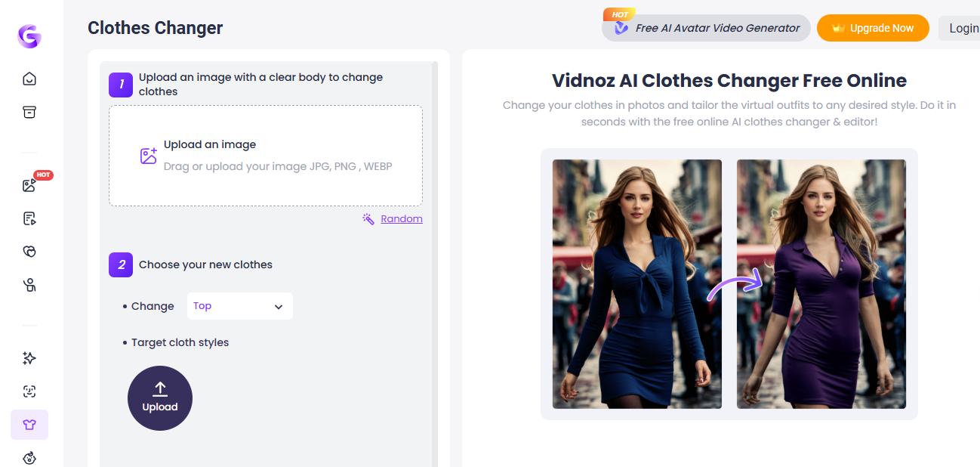Click the left panel vertical scrollbar
The height and width of the screenshot is (467, 980).
pos(434,264)
